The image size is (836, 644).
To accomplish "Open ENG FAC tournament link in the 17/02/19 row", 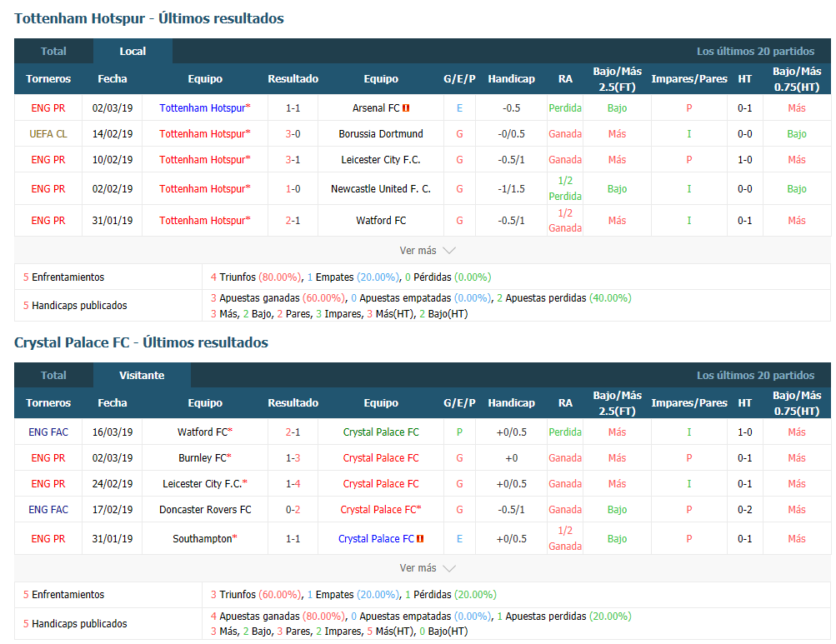I will pyautogui.click(x=48, y=510).
